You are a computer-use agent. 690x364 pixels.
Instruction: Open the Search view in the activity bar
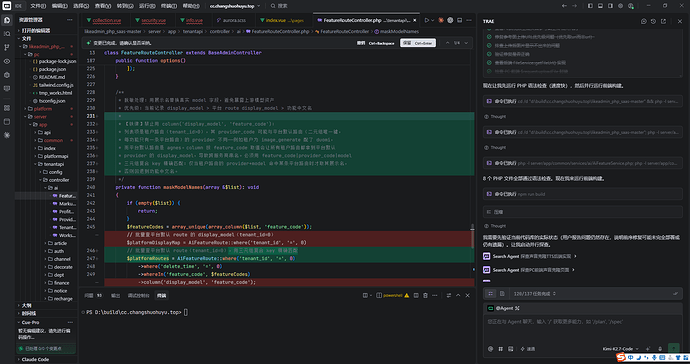[x=7, y=33]
